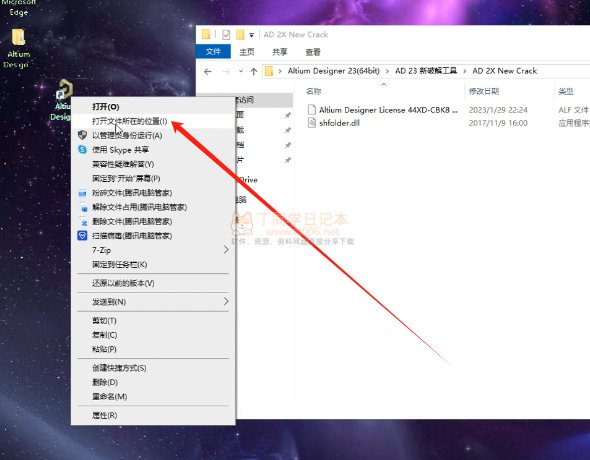Go back in File Explorer

[x=208, y=71]
